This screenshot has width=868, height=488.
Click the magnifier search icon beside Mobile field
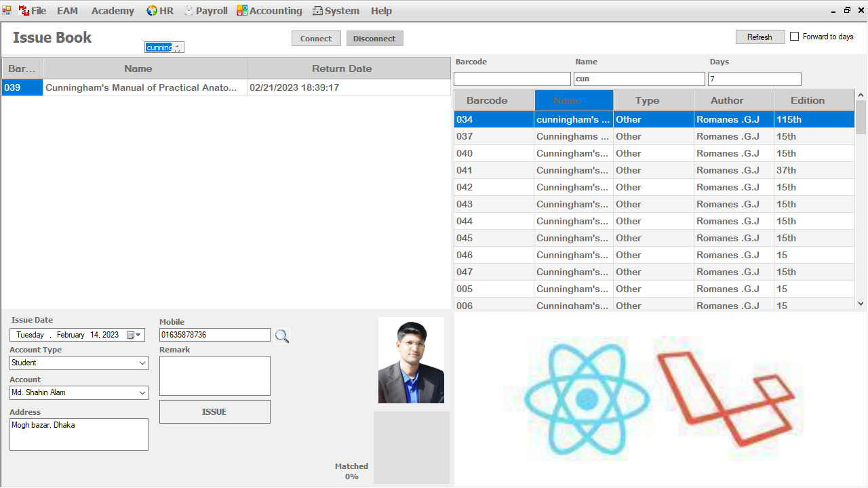[281, 335]
